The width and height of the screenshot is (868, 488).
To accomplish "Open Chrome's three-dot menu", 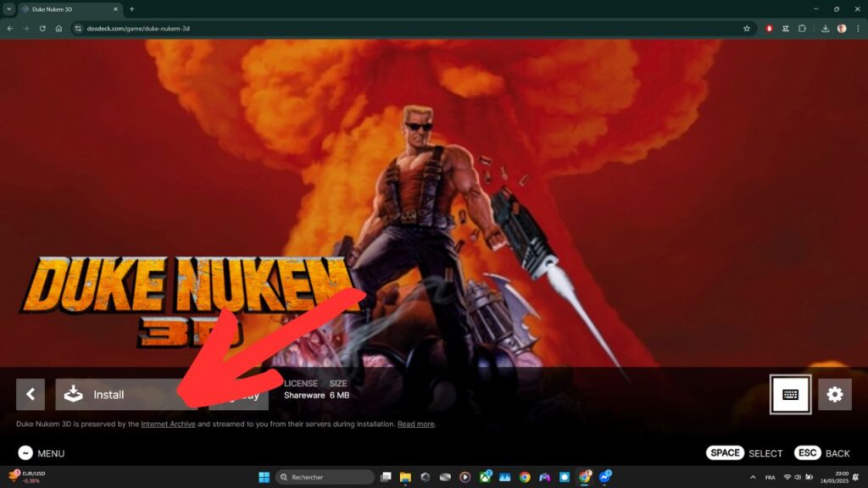I will pyautogui.click(x=858, y=28).
